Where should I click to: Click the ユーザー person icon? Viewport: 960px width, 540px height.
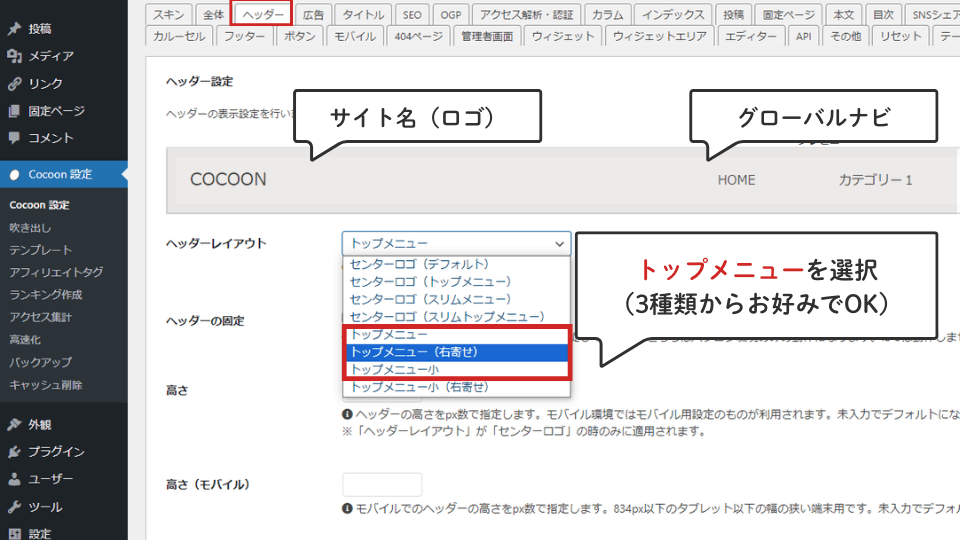coord(14,479)
